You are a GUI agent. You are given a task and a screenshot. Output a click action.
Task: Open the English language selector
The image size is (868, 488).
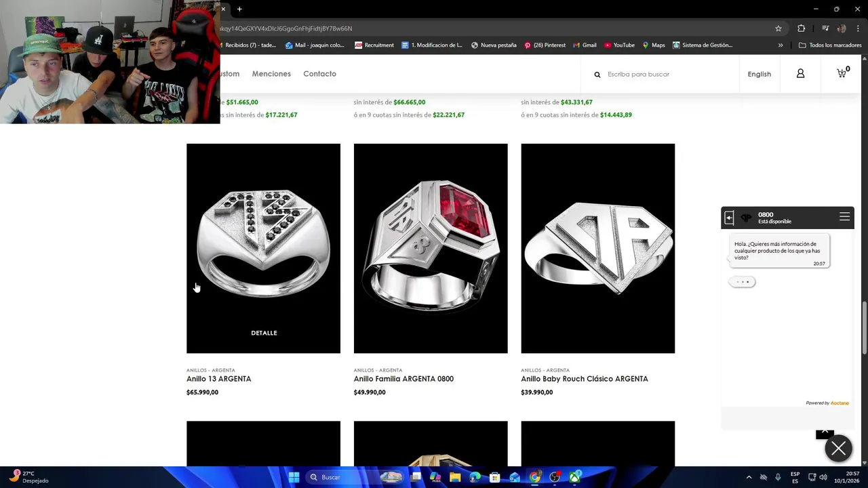click(x=759, y=74)
